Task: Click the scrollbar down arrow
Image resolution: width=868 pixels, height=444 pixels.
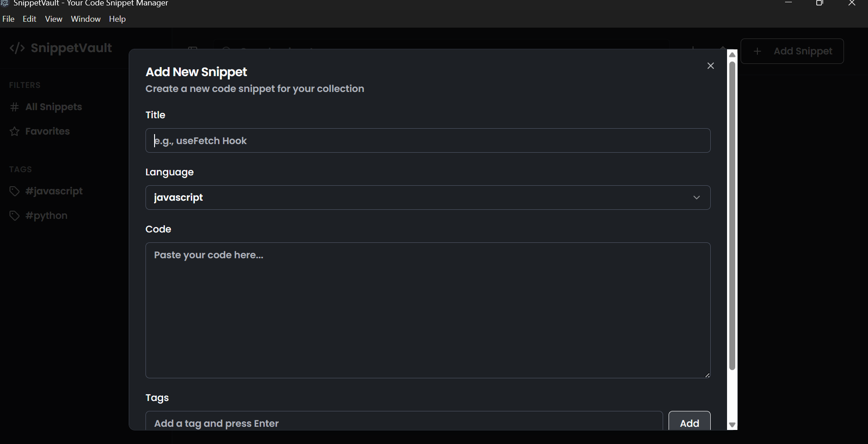Action: tap(732, 425)
